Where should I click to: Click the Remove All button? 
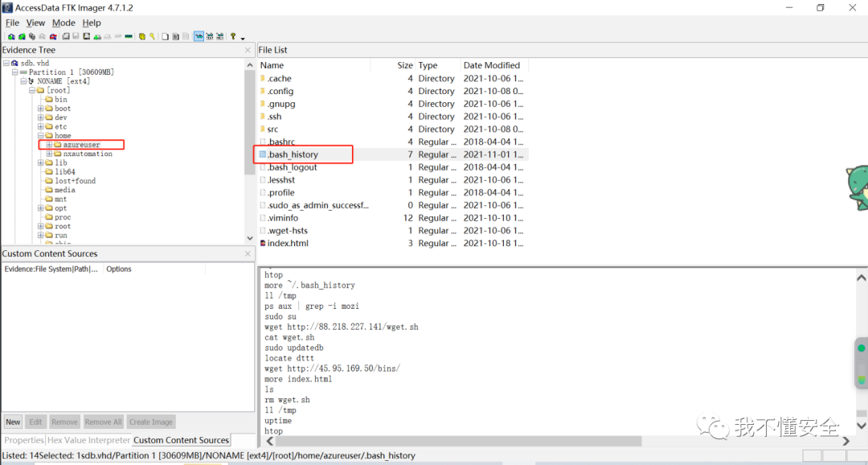point(103,422)
